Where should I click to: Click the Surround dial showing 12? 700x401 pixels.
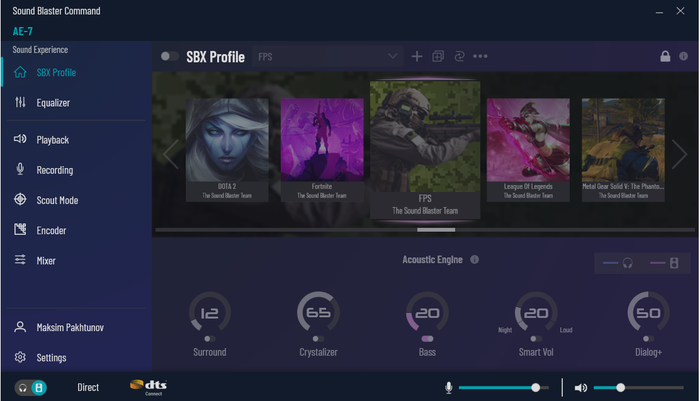point(209,312)
